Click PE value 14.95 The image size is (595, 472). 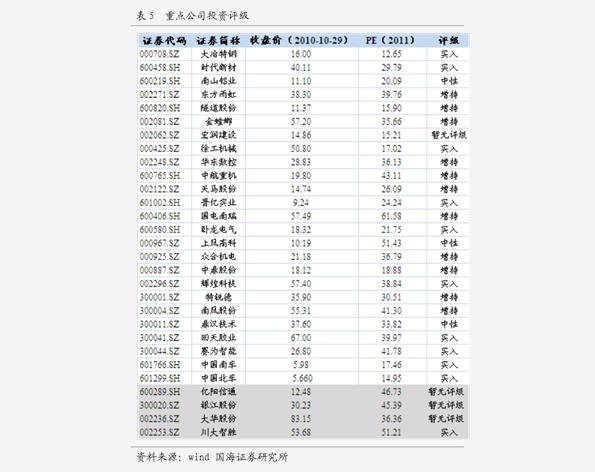coord(391,378)
